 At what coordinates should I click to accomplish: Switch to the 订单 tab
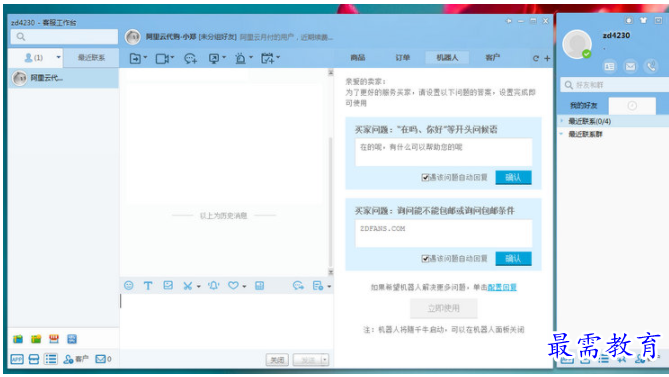402,58
